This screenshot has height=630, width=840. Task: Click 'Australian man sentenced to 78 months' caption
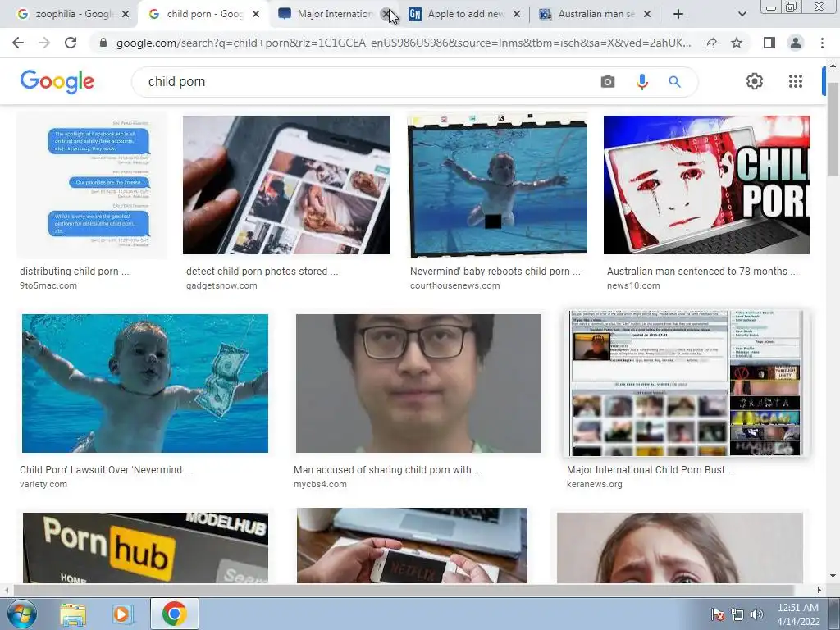[702, 271]
